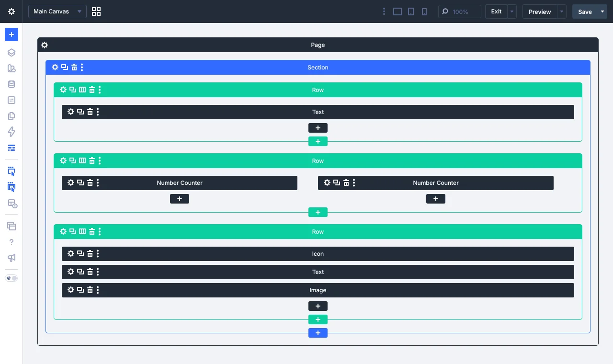
Task: Open the Layers panel in sidebar
Action: [11, 53]
